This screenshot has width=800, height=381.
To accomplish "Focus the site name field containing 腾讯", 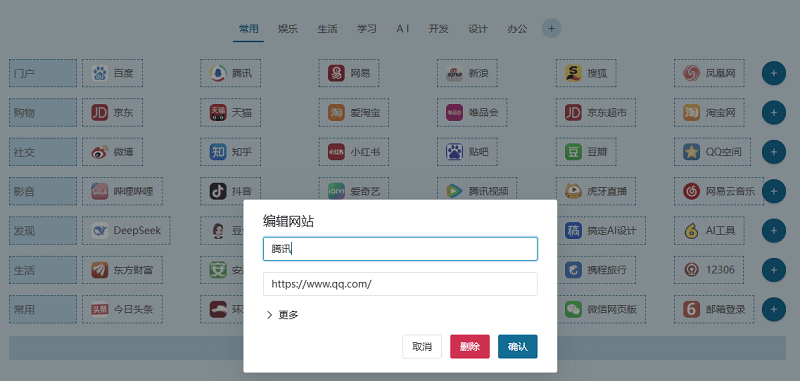I will tap(401, 249).
